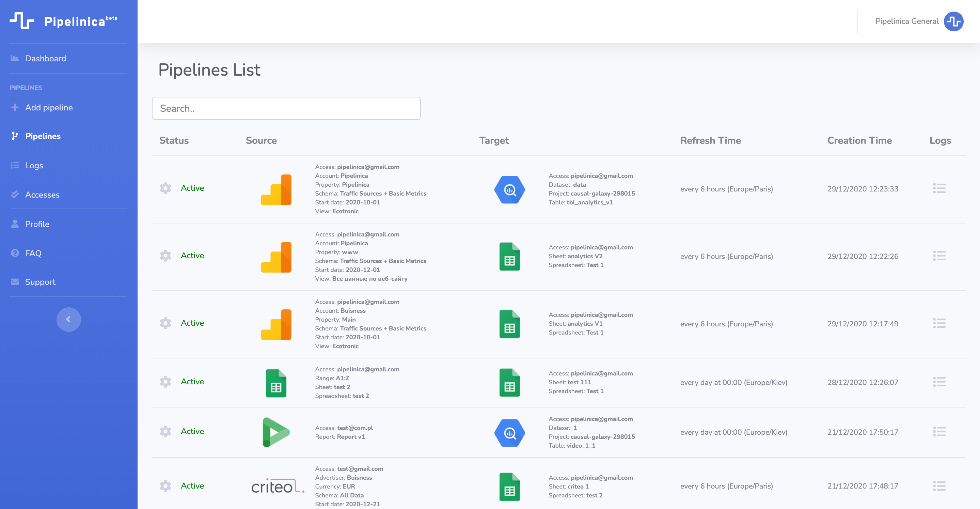
Task: Open logs icon for 28/12/2020 pipeline
Action: [939, 382]
